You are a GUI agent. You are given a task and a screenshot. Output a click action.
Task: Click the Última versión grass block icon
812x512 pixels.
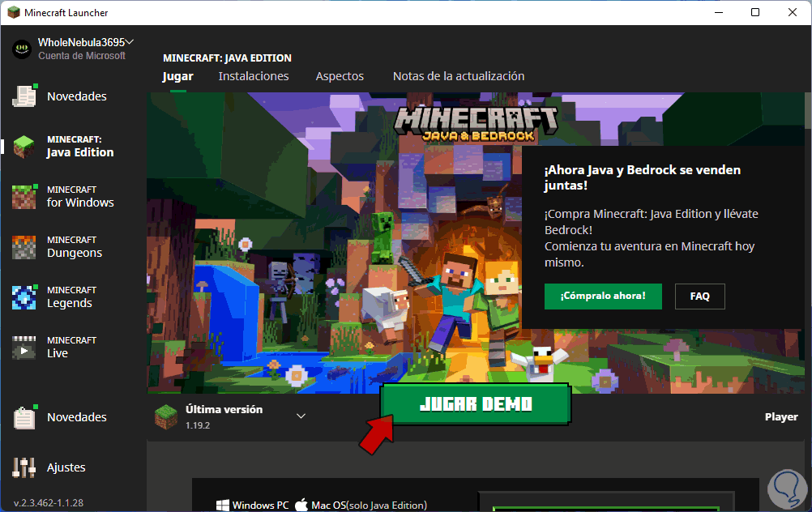click(165, 416)
